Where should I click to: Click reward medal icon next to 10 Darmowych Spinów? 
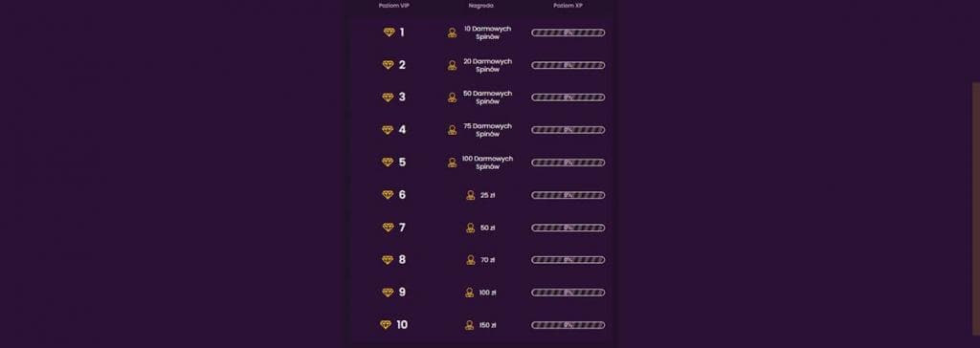tap(452, 33)
